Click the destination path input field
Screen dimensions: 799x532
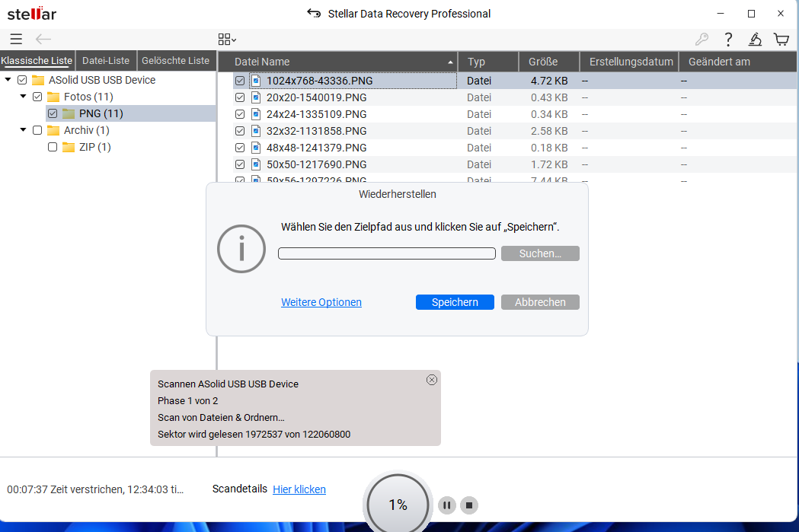(386, 253)
